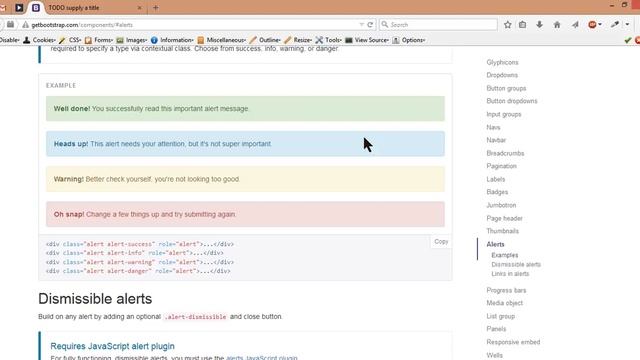The width and height of the screenshot is (640, 360).
Task: Go to Badges in sidebar
Action: click(497, 192)
